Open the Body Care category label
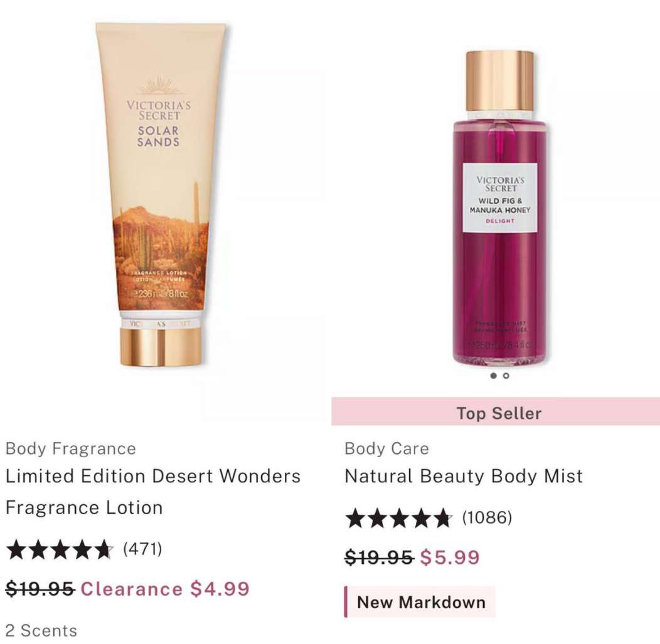Viewport: 660px width, 644px height. pos(386,449)
